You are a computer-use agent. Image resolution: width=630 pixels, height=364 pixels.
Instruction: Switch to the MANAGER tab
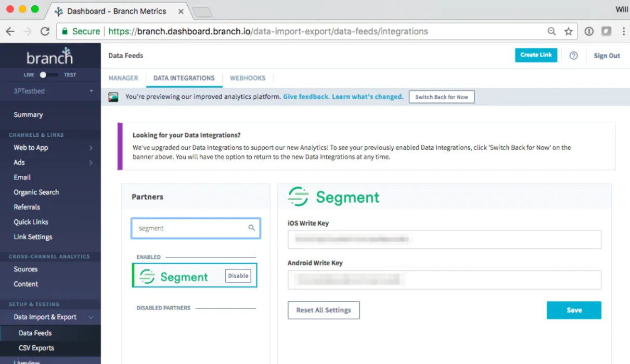pos(123,78)
